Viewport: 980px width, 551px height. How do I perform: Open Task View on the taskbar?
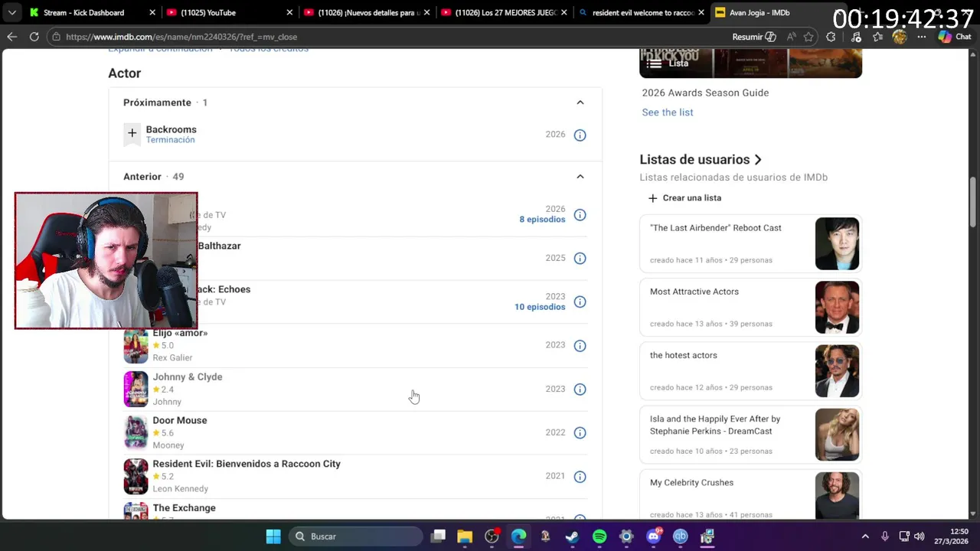(438, 536)
